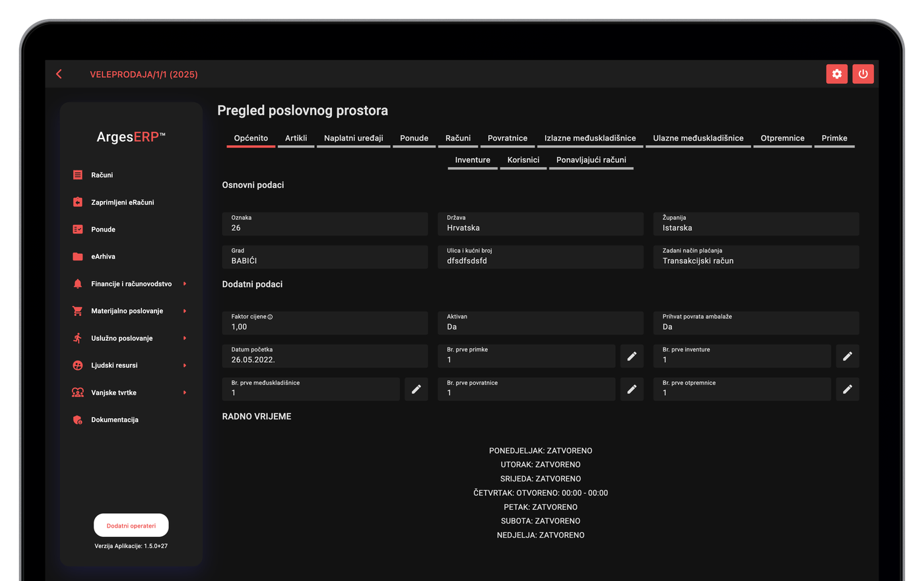Edit the Br. prve međuskladišnice number
The width and height of the screenshot is (924, 581).
click(x=416, y=389)
